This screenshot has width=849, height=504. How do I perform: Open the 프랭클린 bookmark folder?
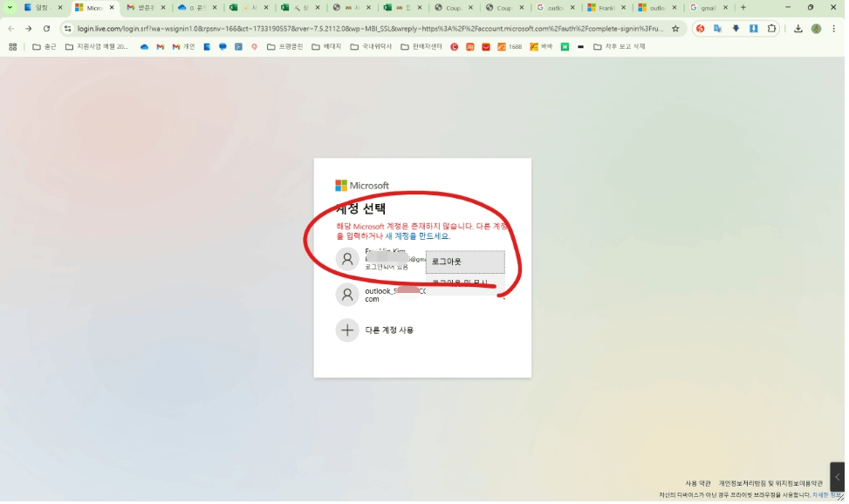(x=286, y=47)
